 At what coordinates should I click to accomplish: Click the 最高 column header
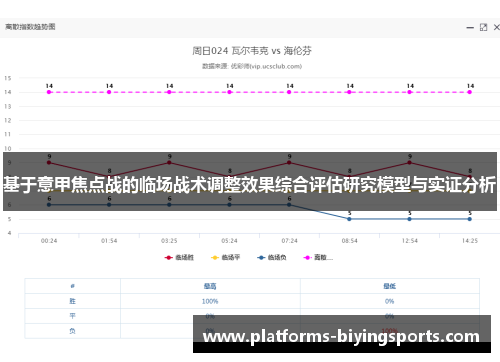(210, 286)
